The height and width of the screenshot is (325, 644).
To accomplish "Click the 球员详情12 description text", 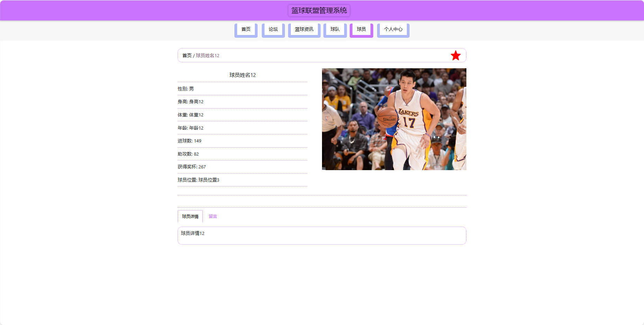I will [193, 234].
